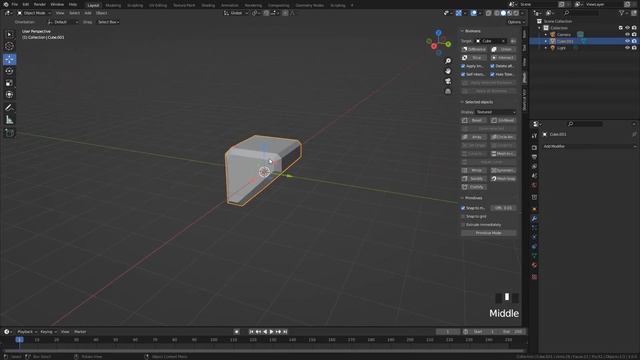Open the Object properties orange square tab
Viewport: 640px width, 360px height.
pos(534,209)
